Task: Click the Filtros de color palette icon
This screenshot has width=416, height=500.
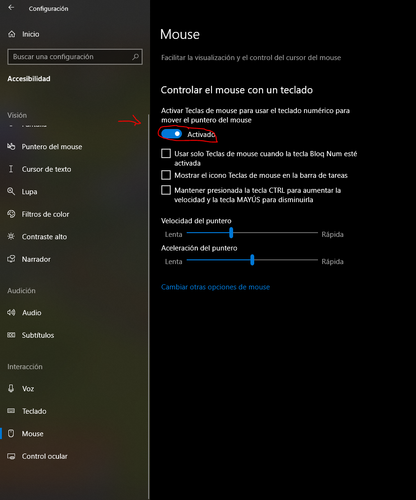Action: (11, 214)
